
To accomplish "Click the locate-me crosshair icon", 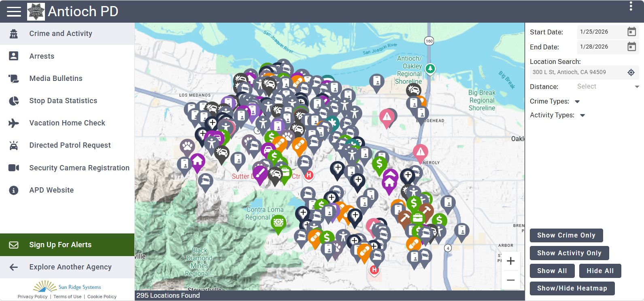I will [x=631, y=72].
